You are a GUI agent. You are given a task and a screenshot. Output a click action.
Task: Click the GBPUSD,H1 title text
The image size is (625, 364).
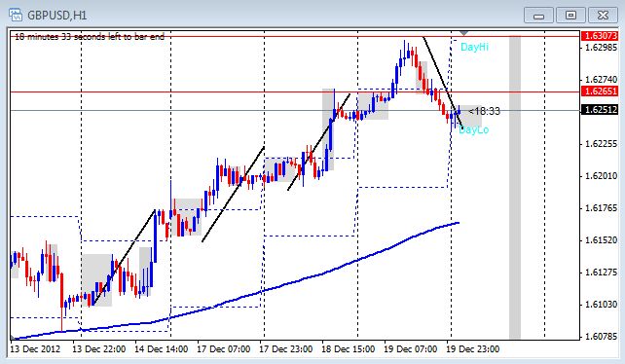tap(57, 16)
